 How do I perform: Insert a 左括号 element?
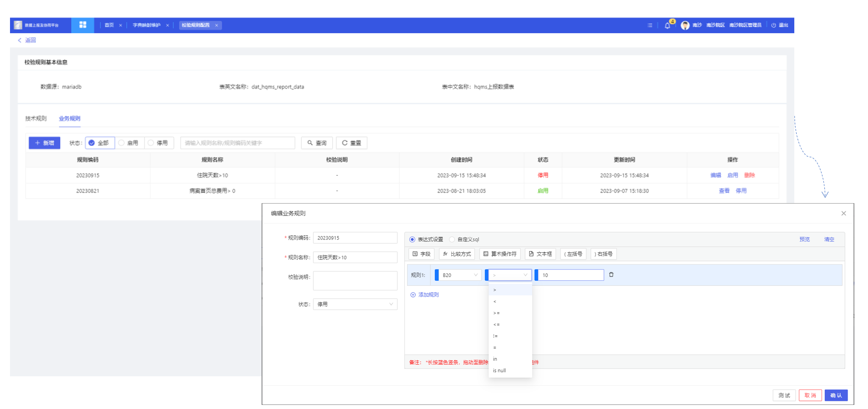573,254
